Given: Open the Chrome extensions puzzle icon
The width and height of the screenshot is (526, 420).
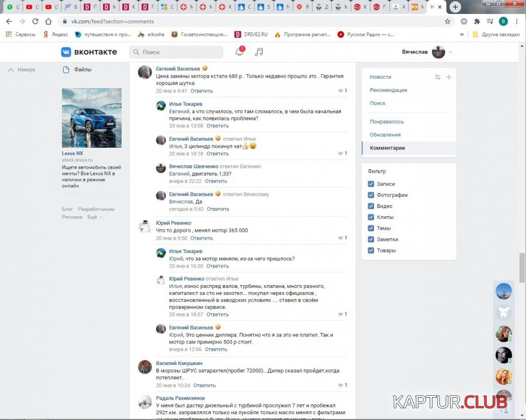Looking at the screenshot, I should click(477, 21).
